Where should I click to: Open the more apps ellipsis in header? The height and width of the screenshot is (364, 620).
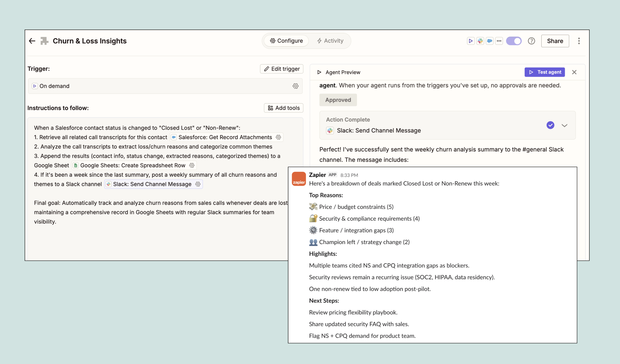499,41
